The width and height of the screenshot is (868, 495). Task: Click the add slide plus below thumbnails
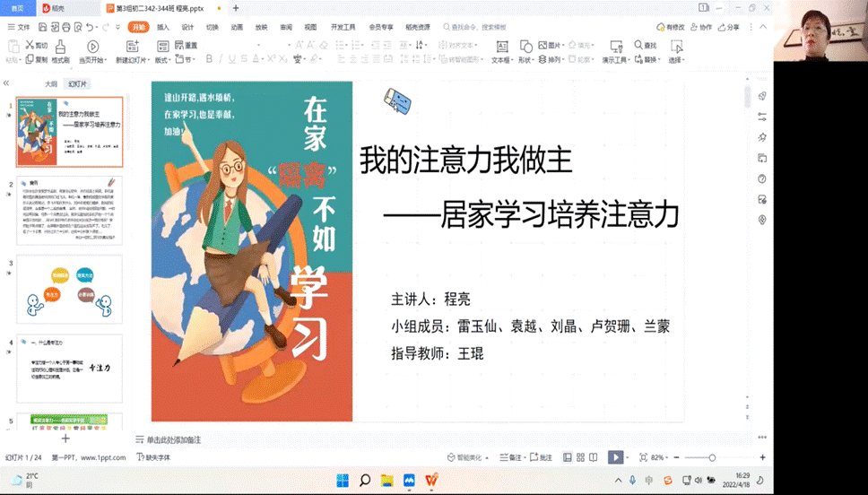coord(65,439)
